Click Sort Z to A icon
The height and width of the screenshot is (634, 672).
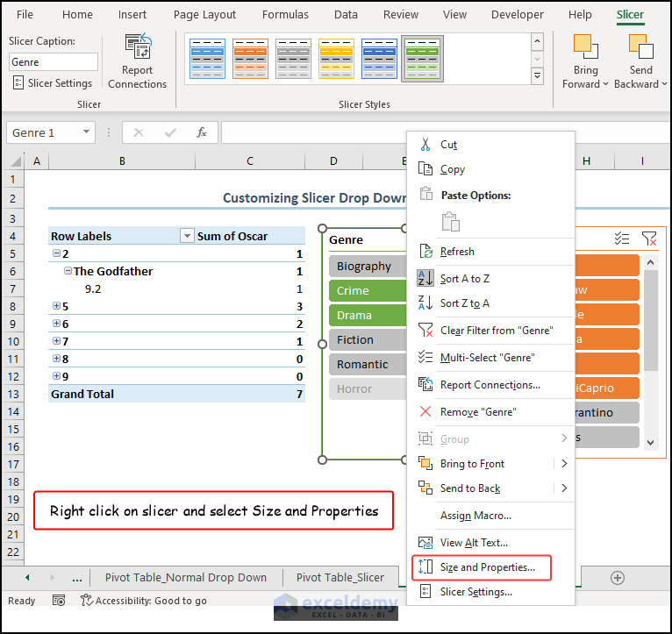coord(425,303)
